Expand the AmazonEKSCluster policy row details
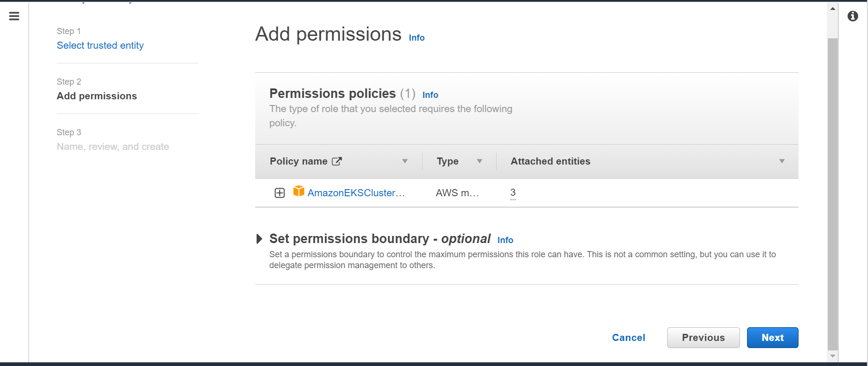This screenshot has width=868, height=366. 280,193
